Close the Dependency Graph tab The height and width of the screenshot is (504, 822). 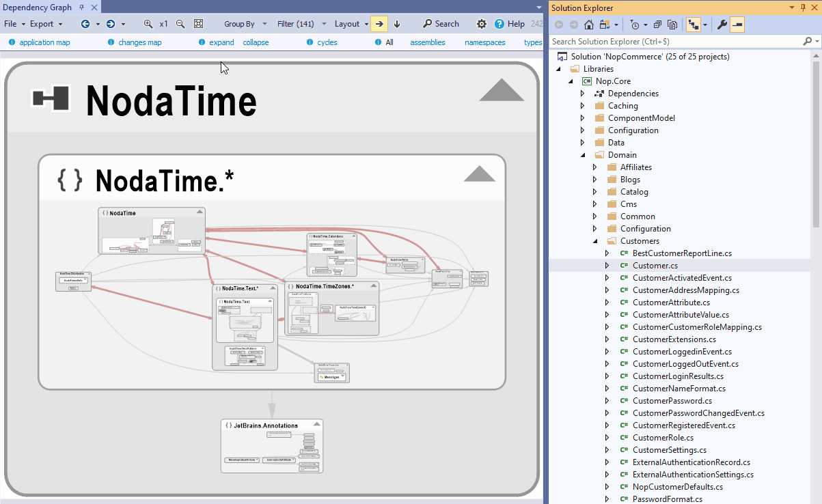coord(94,7)
